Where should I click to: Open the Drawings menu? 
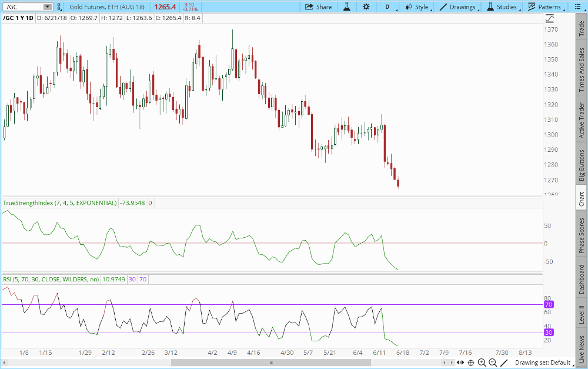click(457, 7)
